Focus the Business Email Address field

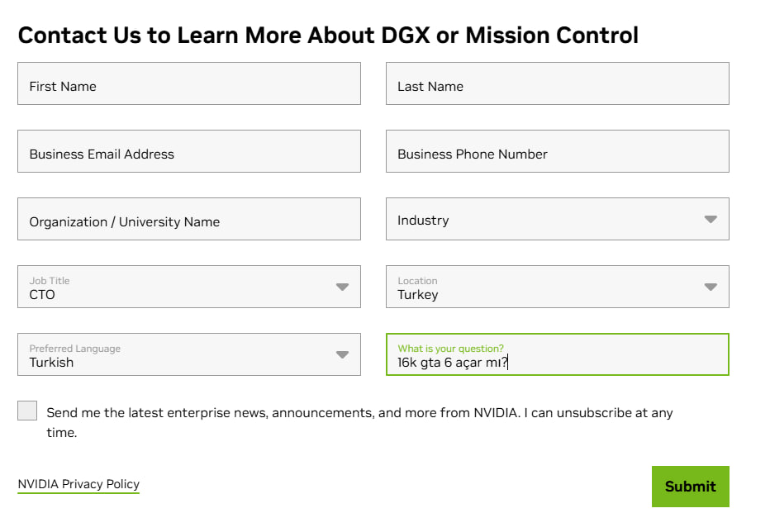189,151
